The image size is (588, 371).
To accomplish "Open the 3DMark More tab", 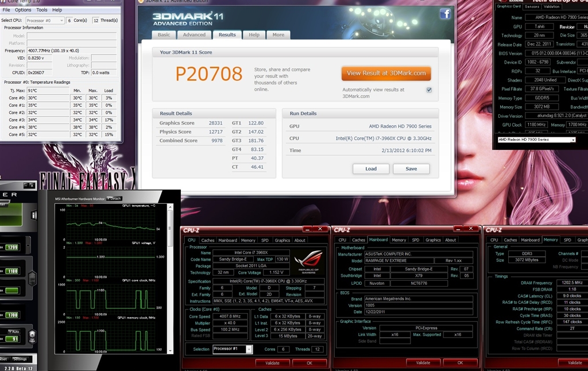I will pos(278,35).
